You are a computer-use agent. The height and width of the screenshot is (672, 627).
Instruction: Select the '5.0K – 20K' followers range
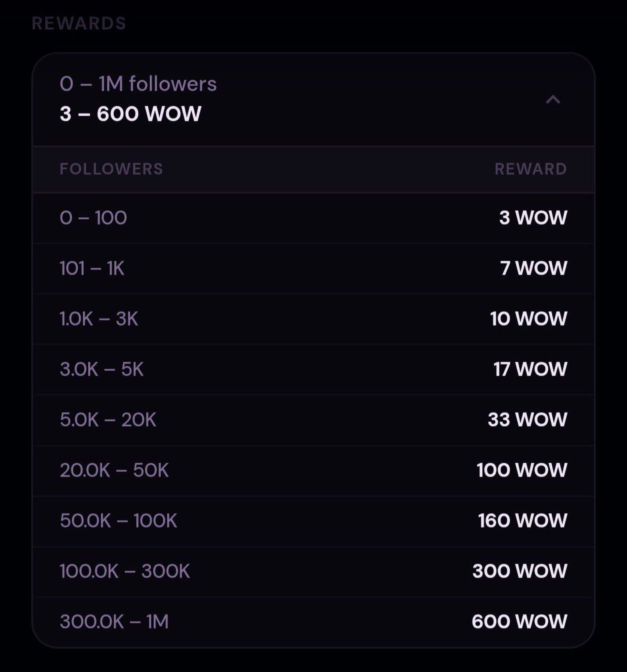tap(108, 420)
